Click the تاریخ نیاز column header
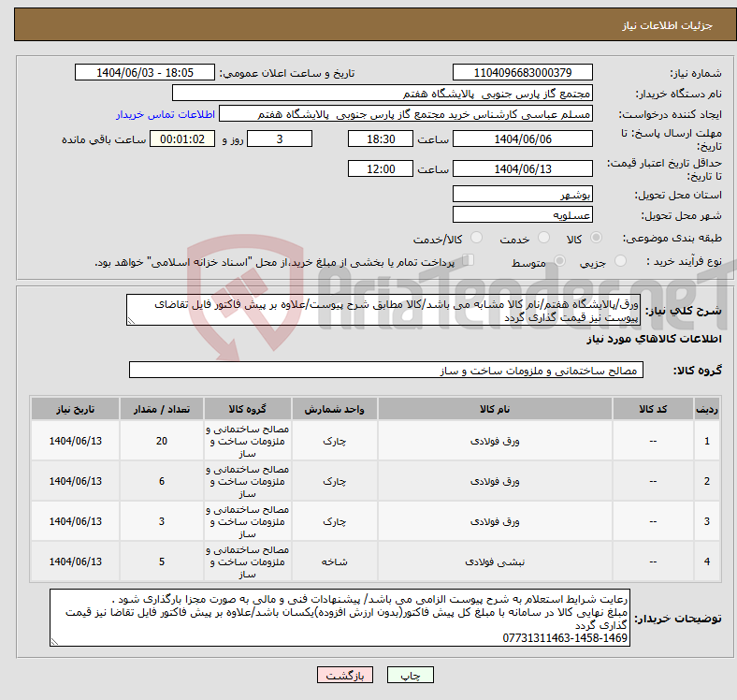Viewport: 737px width, 700px height. (75, 409)
